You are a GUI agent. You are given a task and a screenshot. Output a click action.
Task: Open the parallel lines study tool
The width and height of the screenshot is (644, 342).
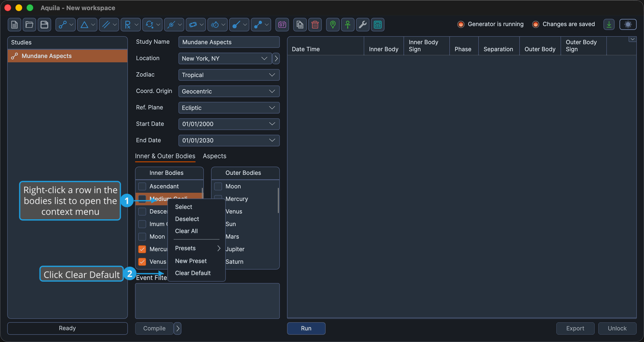(x=109, y=25)
